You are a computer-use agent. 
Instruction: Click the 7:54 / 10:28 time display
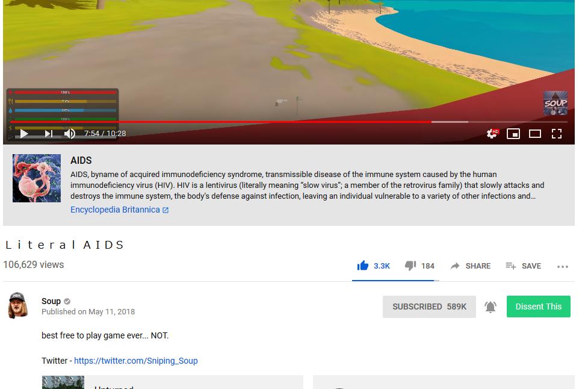point(105,134)
